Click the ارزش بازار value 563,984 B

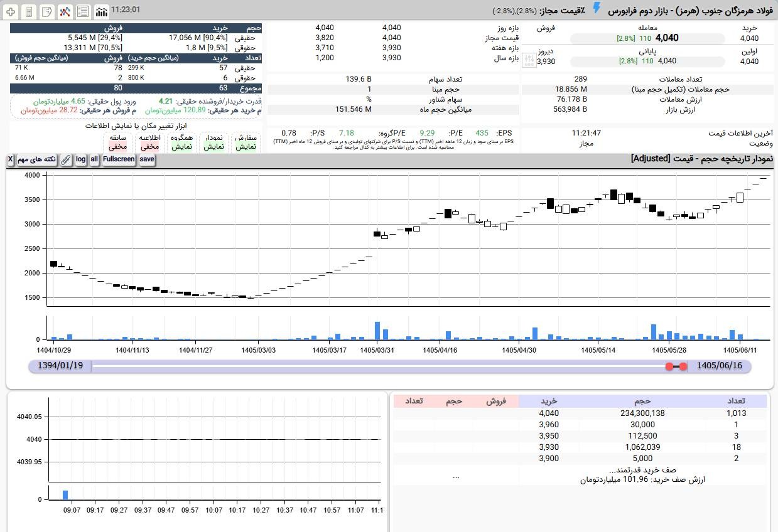pos(570,110)
